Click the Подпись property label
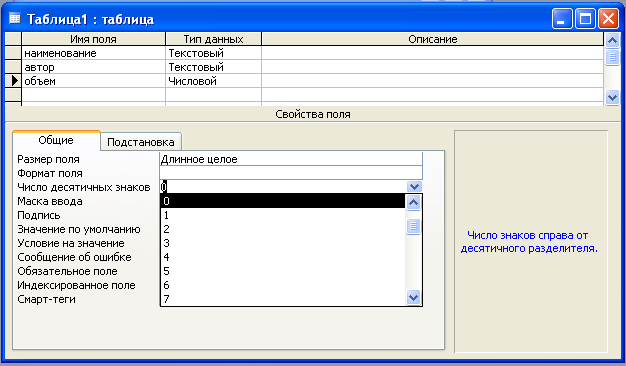This screenshot has width=626, height=366. pos(39,215)
